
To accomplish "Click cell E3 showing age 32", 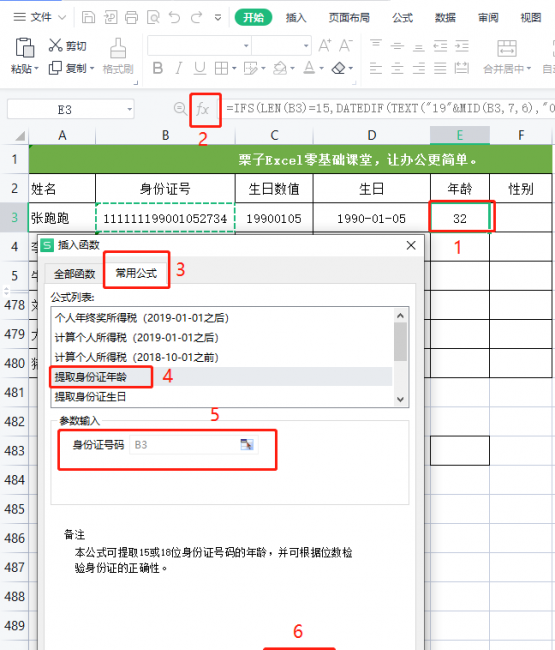I will pyautogui.click(x=460, y=218).
